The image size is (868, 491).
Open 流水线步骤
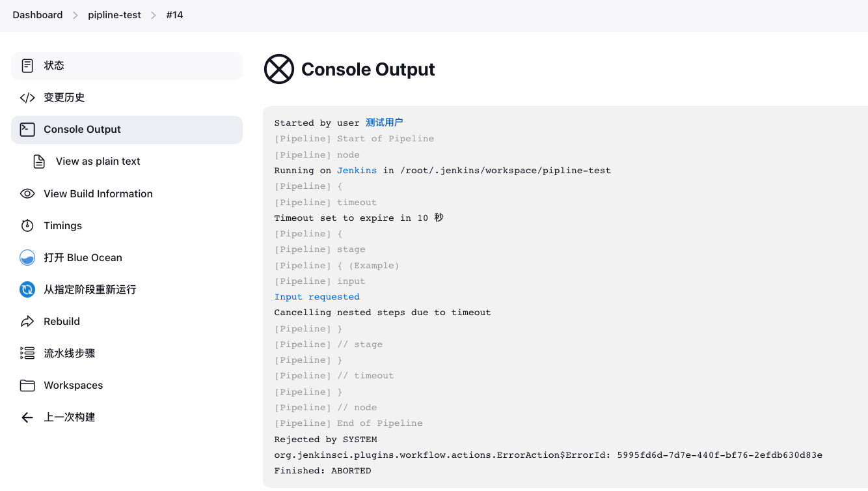(x=127, y=353)
